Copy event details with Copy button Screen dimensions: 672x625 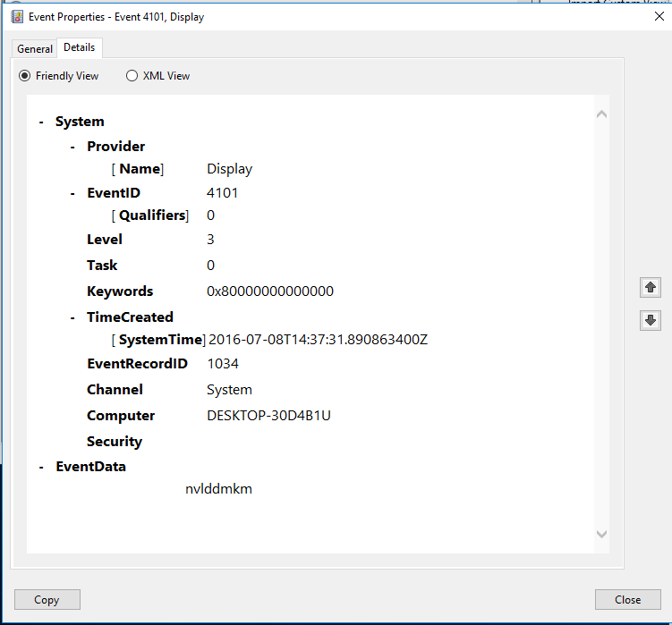(47, 599)
